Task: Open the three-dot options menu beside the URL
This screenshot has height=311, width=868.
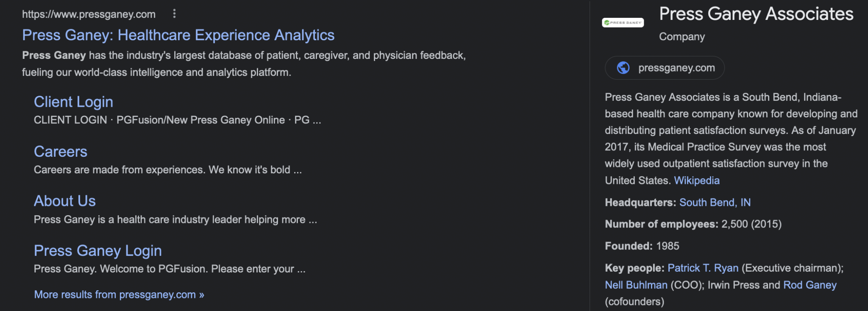Action: click(174, 14)
